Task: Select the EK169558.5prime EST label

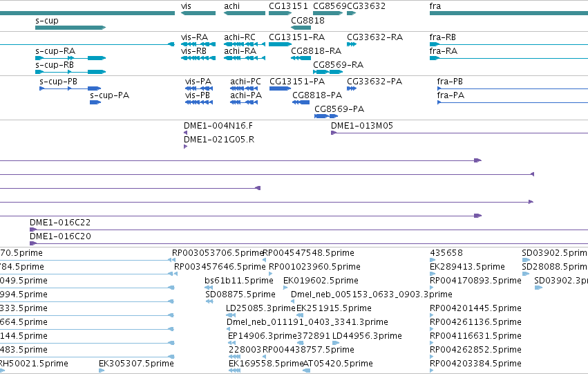Action: [x=266, y=364]
